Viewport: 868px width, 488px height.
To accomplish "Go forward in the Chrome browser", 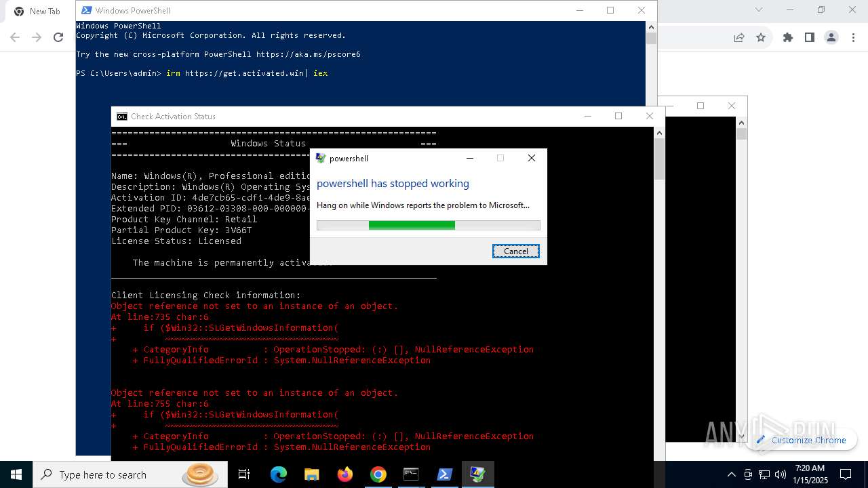I will tap(37, 38).
